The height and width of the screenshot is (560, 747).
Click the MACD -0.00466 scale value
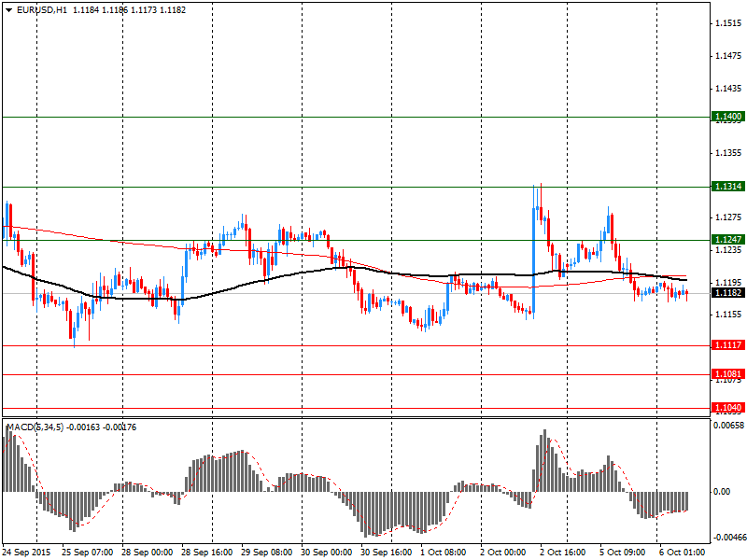click(729, 538)
